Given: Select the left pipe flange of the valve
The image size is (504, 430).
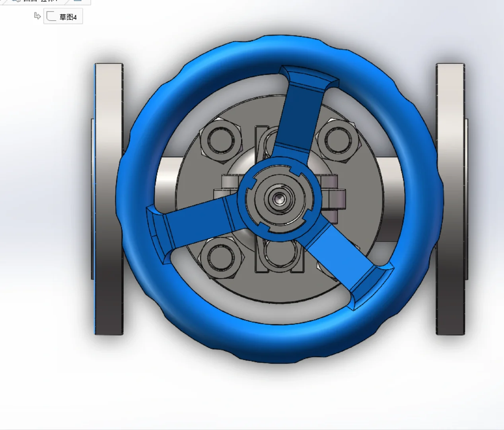Looking at the screenshot, I should pos(109,199).
